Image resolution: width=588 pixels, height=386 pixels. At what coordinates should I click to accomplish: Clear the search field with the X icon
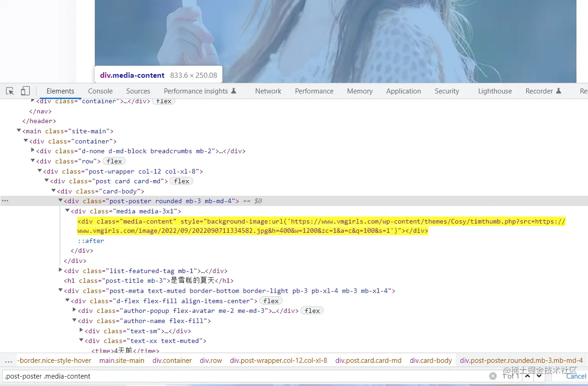pos(493,376)
